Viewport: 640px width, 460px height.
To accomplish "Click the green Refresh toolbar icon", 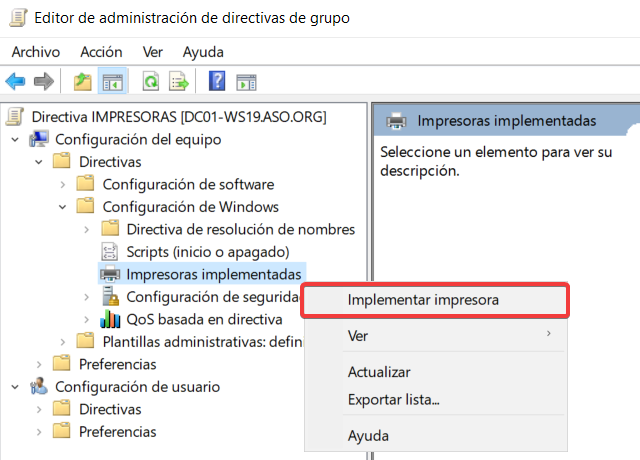I will (x=151, y=81).
